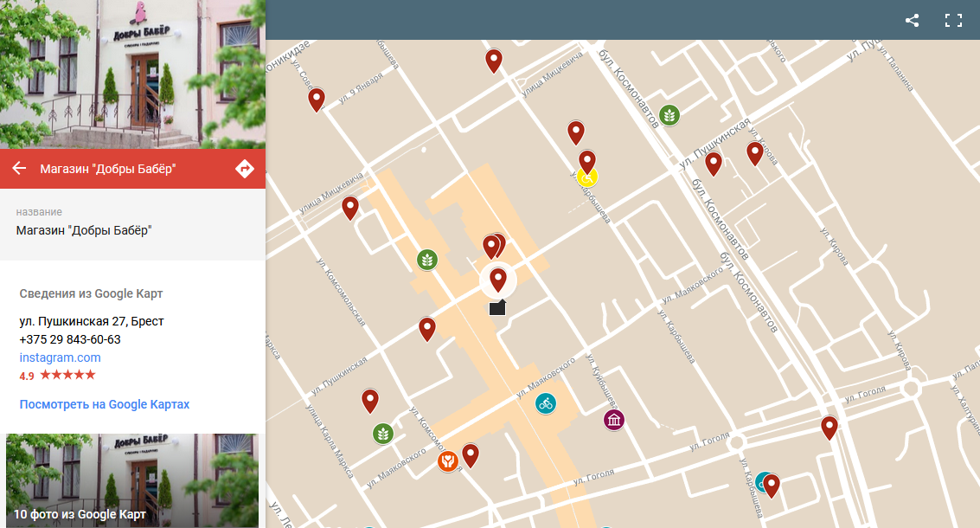Click the address 'ул. Пушкинская 27, Брест'
The image size is (980, 528).
pyautogui.click(x=91, y=321)
